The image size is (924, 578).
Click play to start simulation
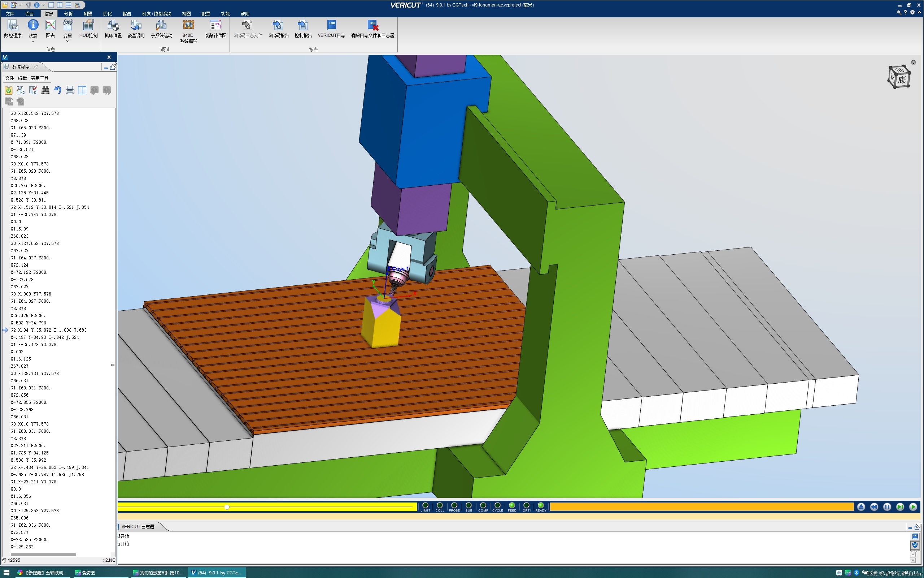pos(913,507)
